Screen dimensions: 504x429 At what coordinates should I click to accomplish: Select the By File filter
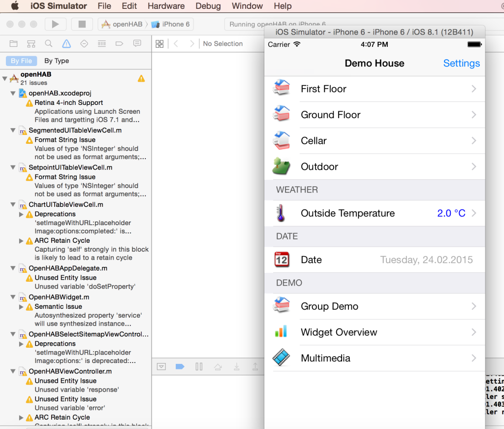click(x=22, y=61)
